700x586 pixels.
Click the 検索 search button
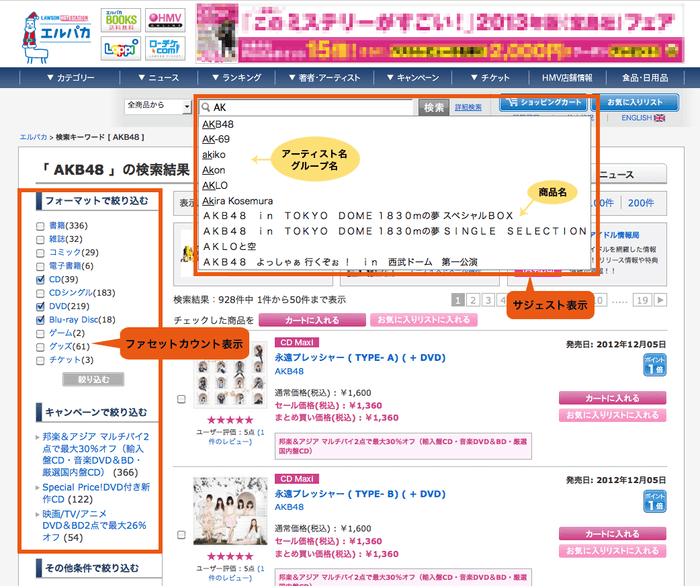click(x=433, y=107)
